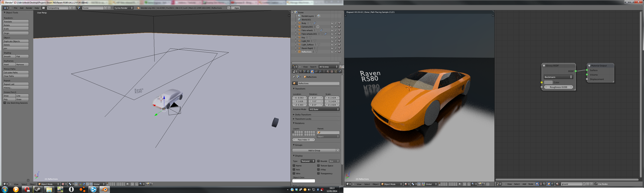Click Duplicate Objects button
The image size is (644, 193).
[16, 41]
